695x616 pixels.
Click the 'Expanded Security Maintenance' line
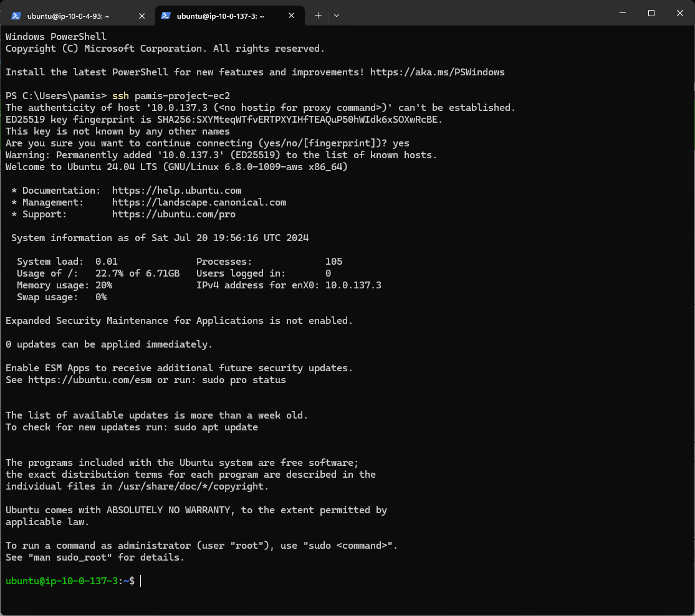(x=179, y=321)
